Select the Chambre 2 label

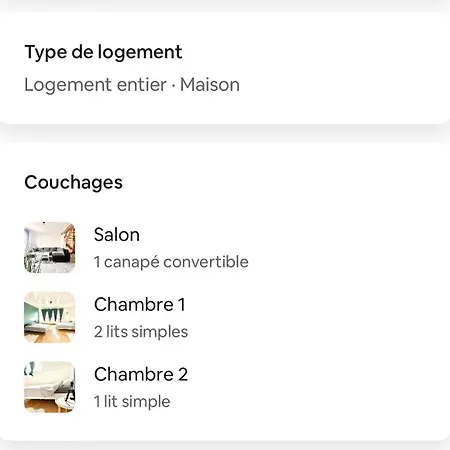141,374
